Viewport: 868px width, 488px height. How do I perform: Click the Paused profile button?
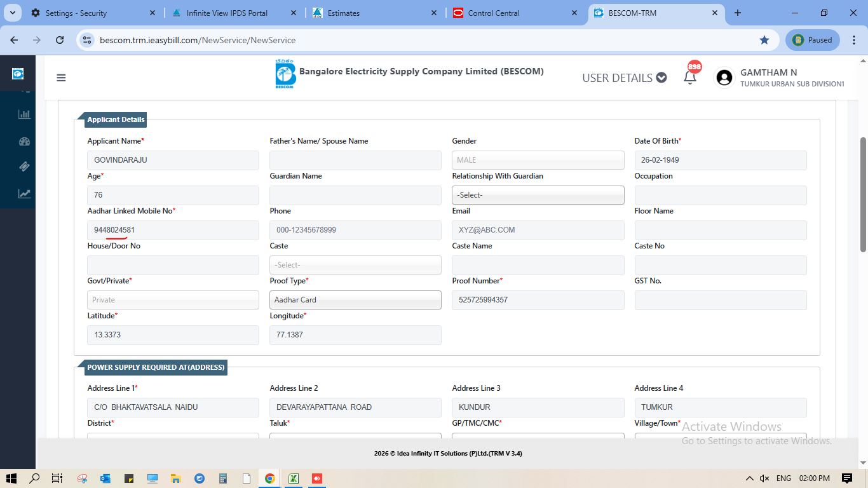click(813, 40)
